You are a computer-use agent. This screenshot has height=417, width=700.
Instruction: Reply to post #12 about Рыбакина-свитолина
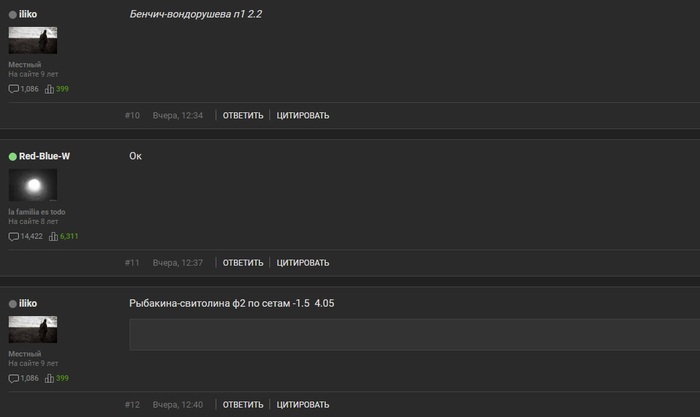[x=243, y=405]
